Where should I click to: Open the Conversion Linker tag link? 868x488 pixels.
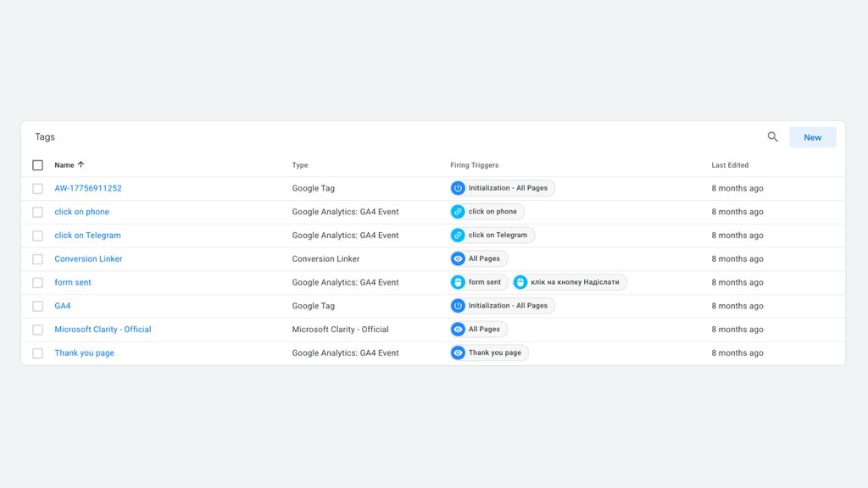click(x=88, y=258)
